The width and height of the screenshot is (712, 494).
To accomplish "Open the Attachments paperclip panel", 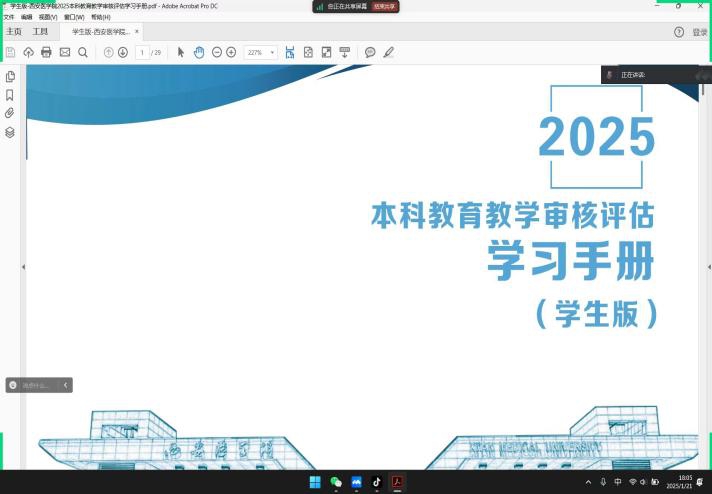I will 10,113.
